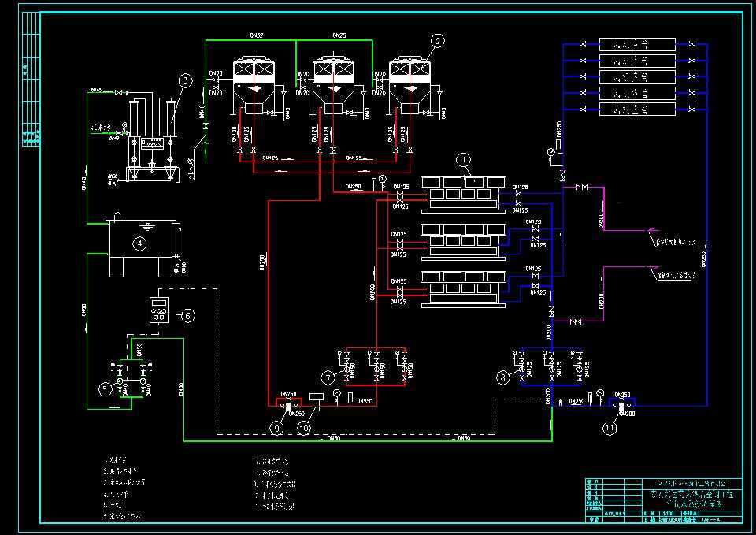Click the revision strip at the top-left border
Viewport: 756px width, 535px height.
tap(31, 80)
